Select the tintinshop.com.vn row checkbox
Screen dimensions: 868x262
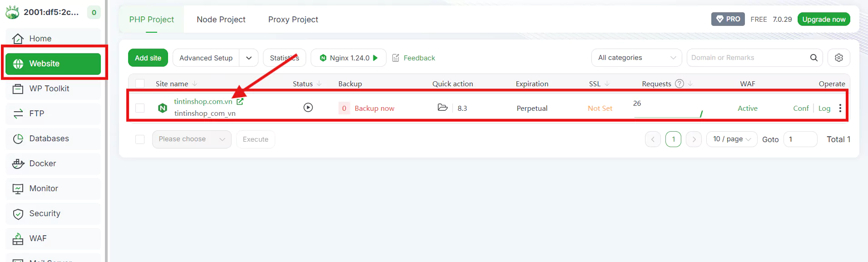(x=140, y=108)
